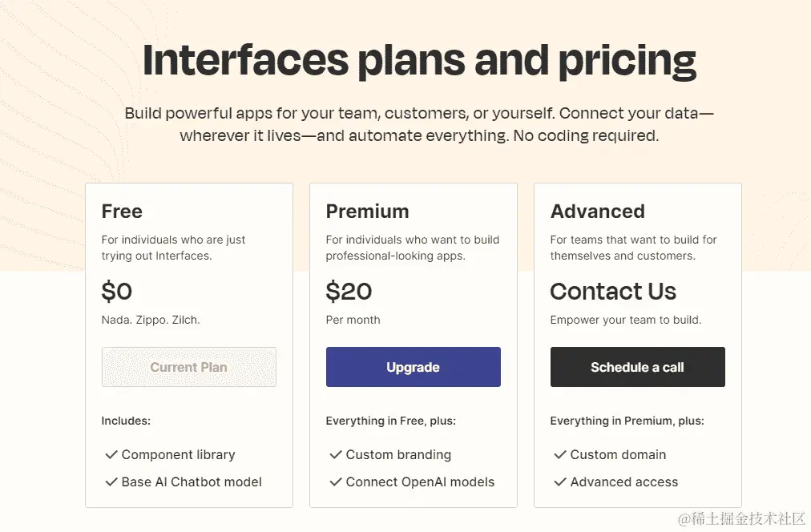The image size is (811, 532).
Task: Click the checkmark next to "Connect OpenAI models"
Action: pos(336,482)
